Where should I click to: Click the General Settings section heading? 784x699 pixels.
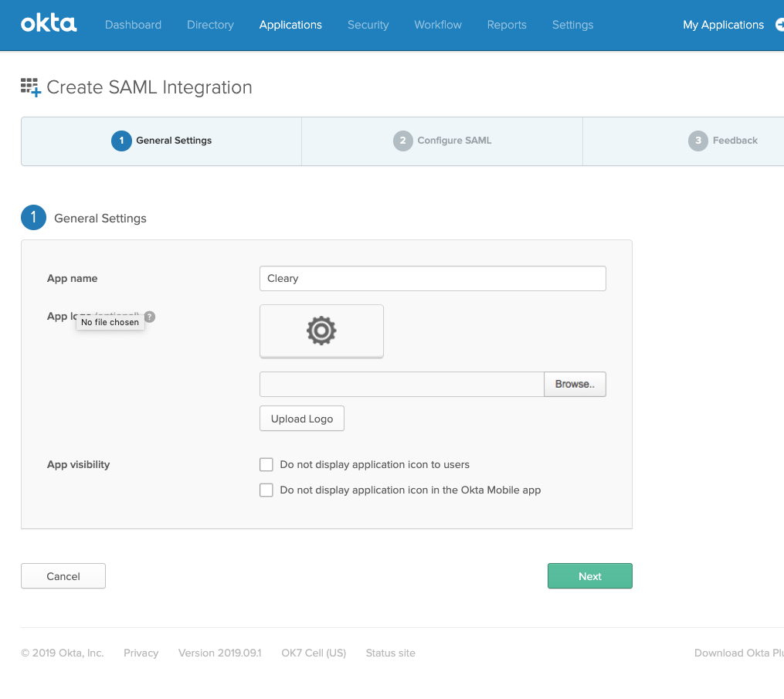(x=100, y=219)
